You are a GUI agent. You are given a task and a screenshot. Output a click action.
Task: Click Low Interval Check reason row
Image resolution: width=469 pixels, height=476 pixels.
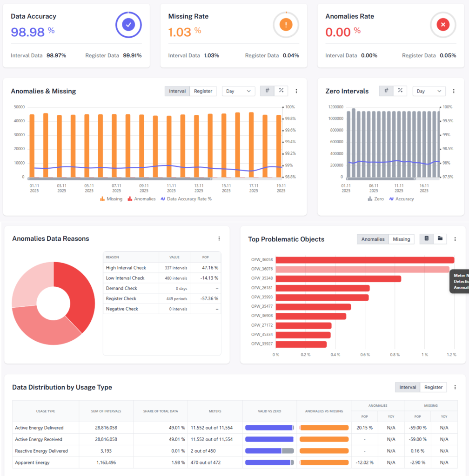point(162,278)
